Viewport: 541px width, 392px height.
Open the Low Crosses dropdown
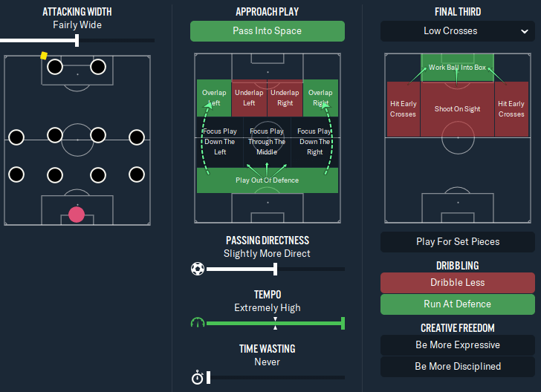[458, 31]
